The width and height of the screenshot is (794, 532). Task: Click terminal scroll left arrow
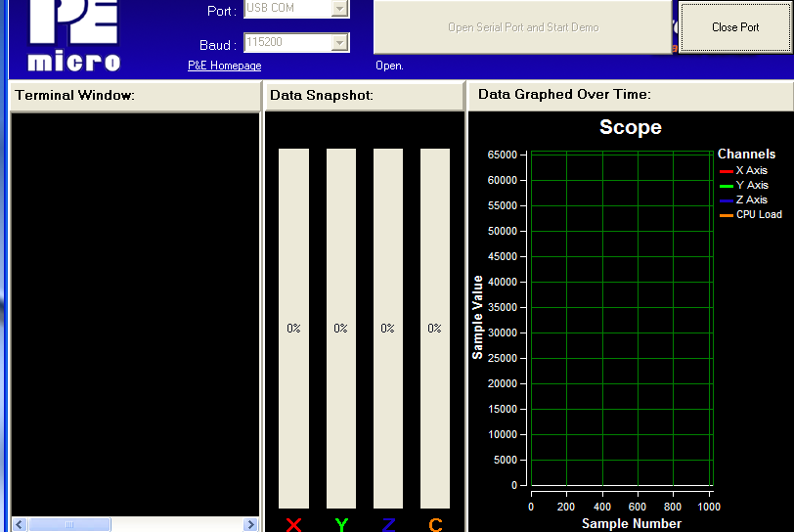(20, 524)
